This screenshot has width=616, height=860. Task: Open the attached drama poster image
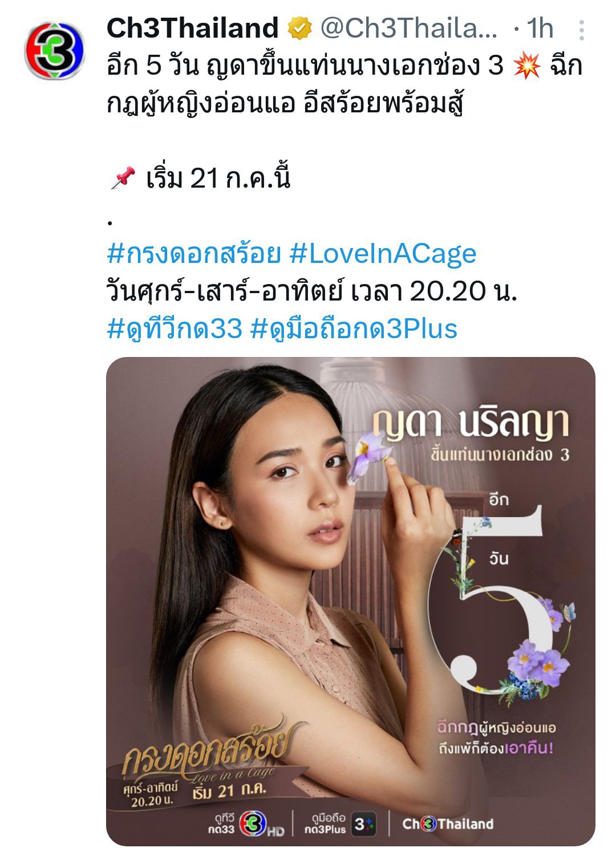coord(351,601)
